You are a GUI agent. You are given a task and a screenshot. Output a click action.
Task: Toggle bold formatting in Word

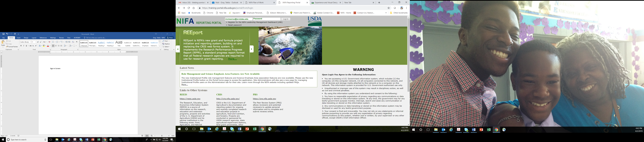[21, 46]
